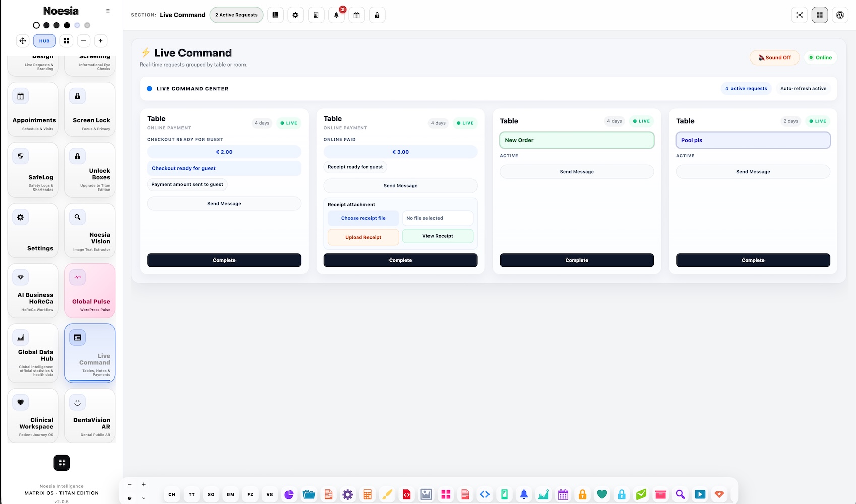Expand the dock chevron down arrow

click(144, 498)
